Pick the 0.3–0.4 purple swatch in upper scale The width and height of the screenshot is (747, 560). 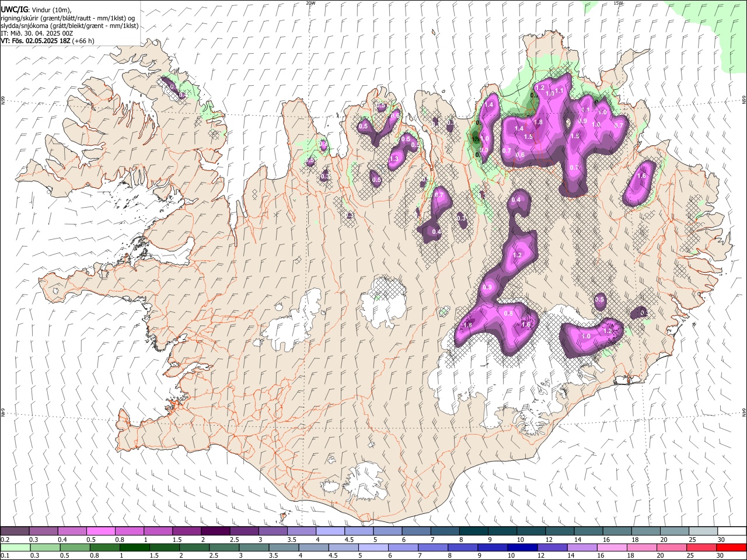43,531
